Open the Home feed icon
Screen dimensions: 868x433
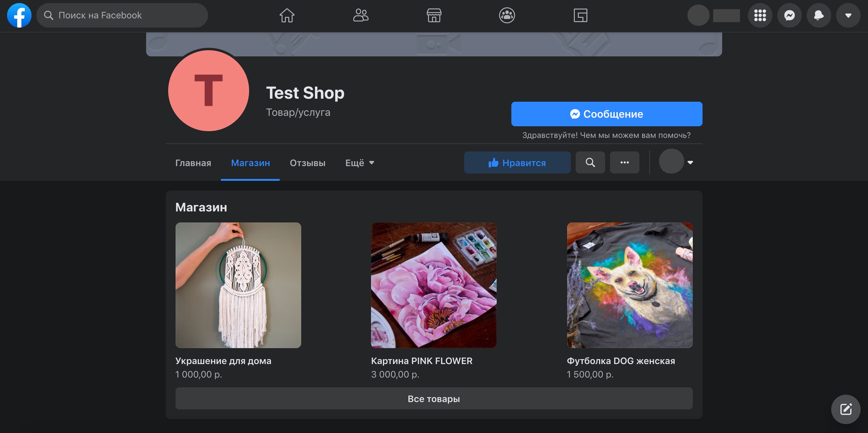click(287, 15)
